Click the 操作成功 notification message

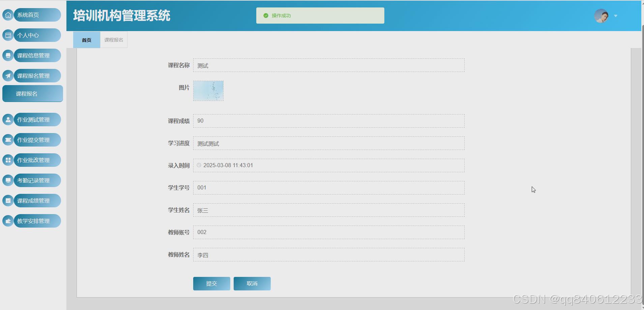point(320,16)
